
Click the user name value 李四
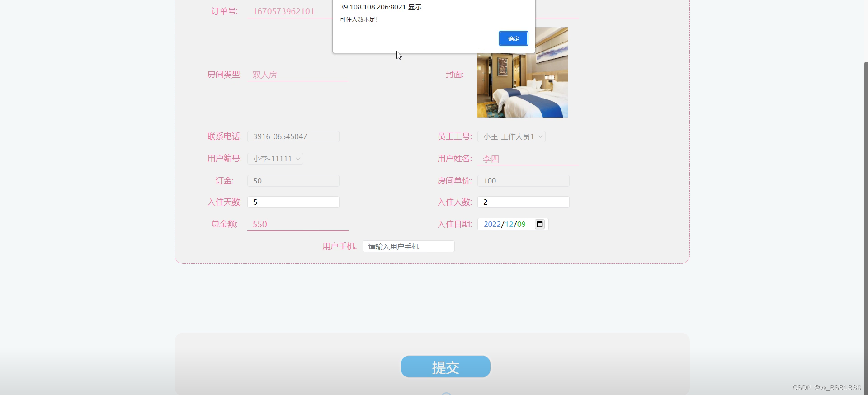tap(491, 159)
